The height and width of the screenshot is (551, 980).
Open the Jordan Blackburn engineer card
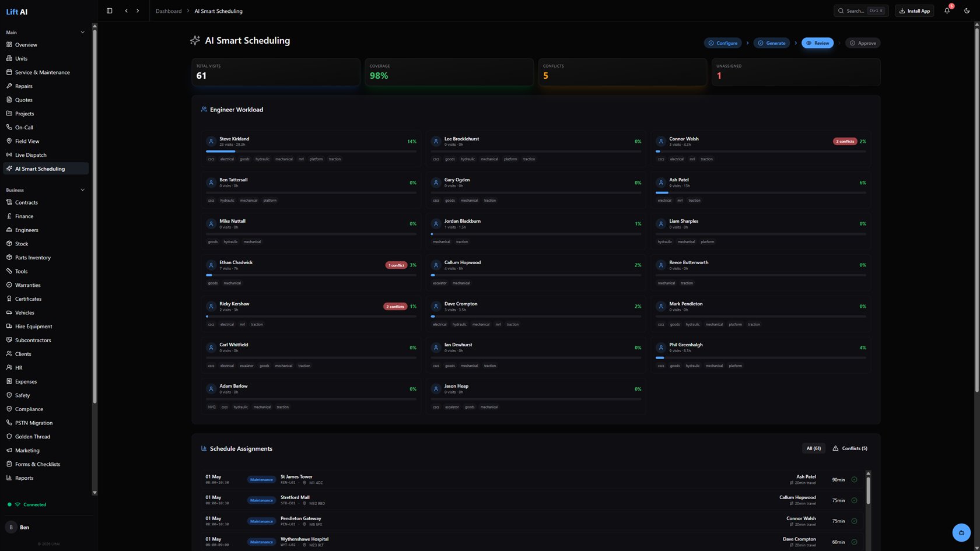[536, 231]
